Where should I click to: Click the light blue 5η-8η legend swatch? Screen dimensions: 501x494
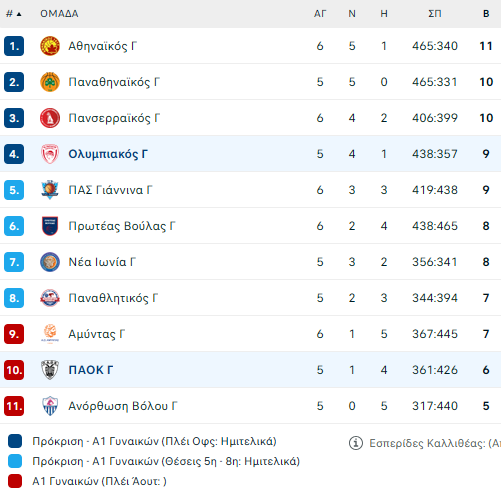(15, 461)
